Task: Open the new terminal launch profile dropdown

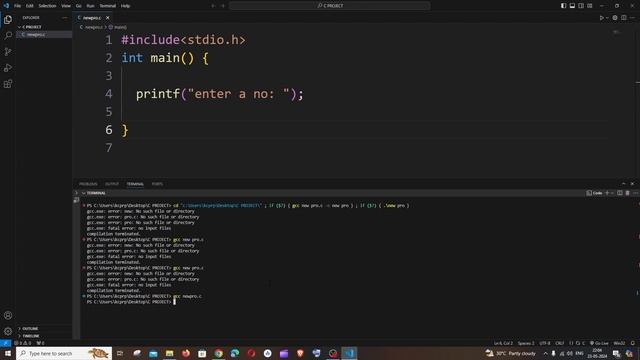Action: (x=612, y=193)
